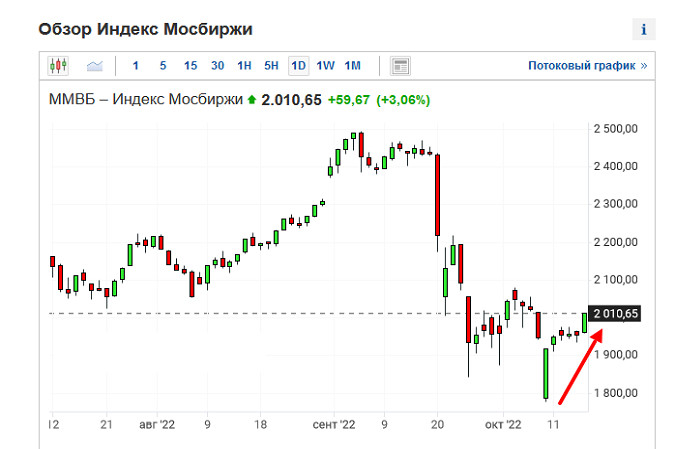Click the current price tag 2 010,65
675x449 pixels.
click(x=615, y=313)
